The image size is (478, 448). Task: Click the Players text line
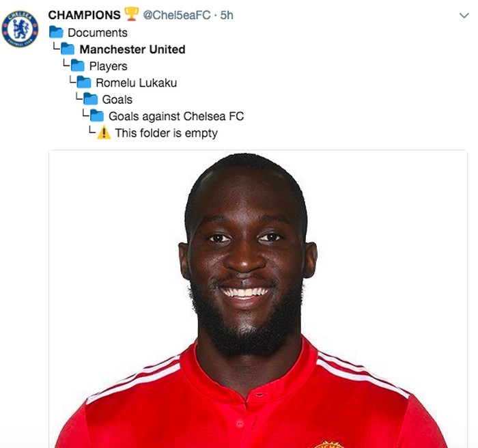108,66
